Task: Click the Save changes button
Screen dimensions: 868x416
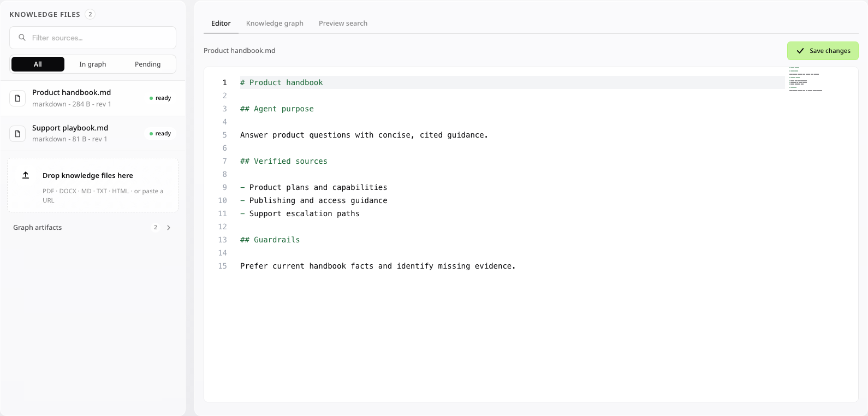Action: [x=823, y=51]
